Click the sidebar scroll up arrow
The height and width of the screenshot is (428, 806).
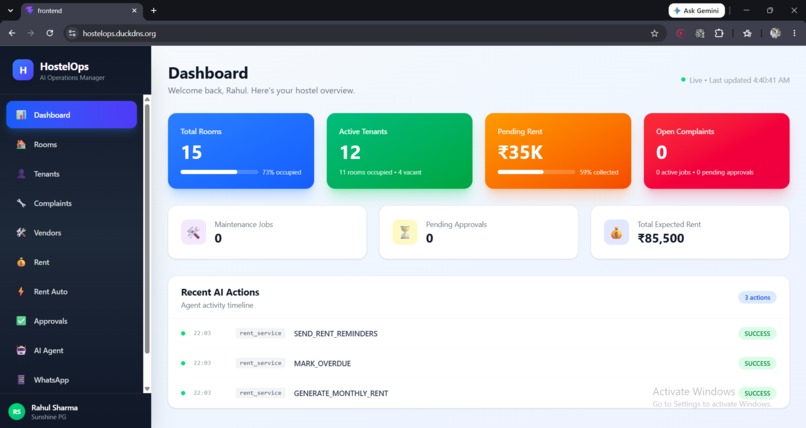(147, 99)
